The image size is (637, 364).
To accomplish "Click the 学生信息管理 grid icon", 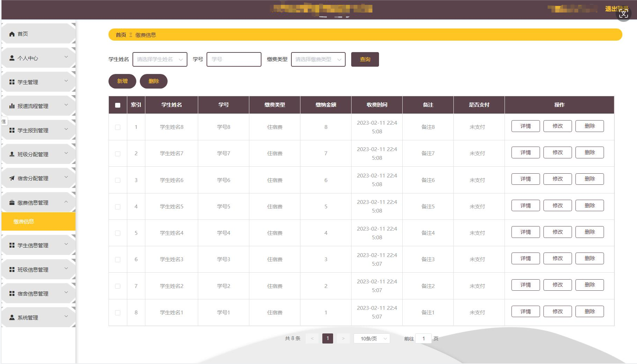I will coord(12,245).
